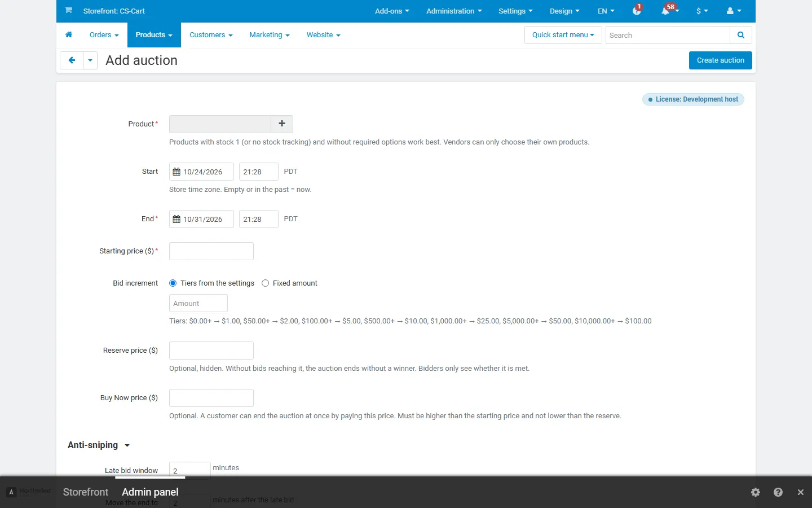812x508 pixels.
Task: Expand the Website dropdown menu
Action: coord(324,35)
